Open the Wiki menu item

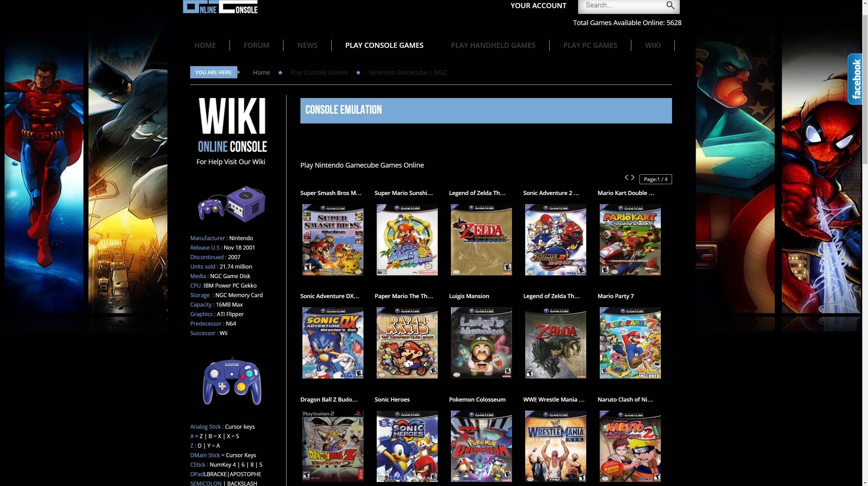point(653,45)
